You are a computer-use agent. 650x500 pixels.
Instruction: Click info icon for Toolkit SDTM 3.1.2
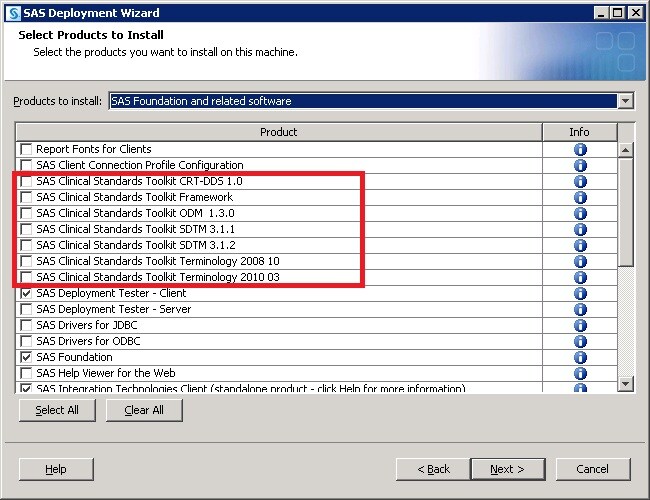click(580, 245)
